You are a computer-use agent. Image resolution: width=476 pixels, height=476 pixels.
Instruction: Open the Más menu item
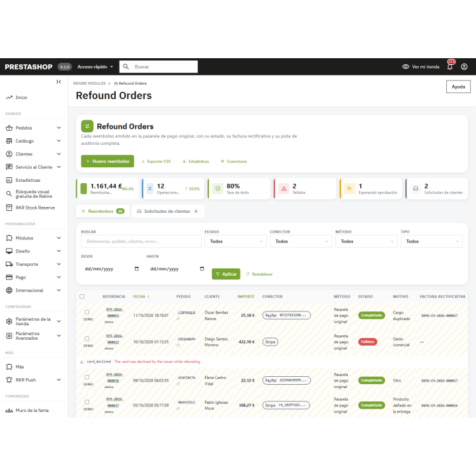click(x=20, y=367)
